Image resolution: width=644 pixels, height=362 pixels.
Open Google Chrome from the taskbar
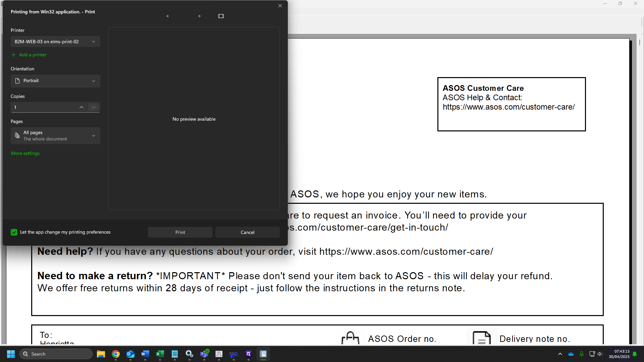116,354
